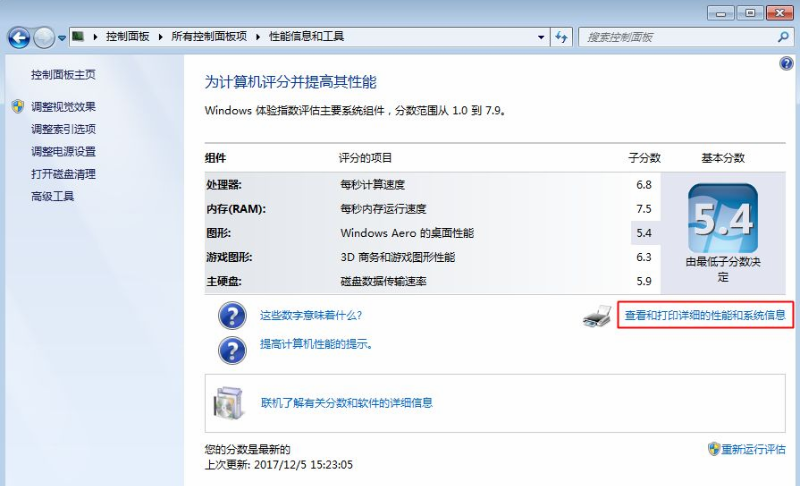Click the magnifier icon in search box
Image resolution: width=800 pixels, height=486 pixels.
tap(783, 37)
